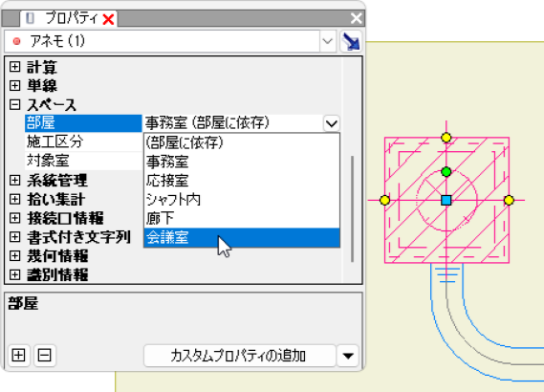544x392 pixels.
Task: Click the yellow right handle of the diffuser
Action: coord(509,200)
